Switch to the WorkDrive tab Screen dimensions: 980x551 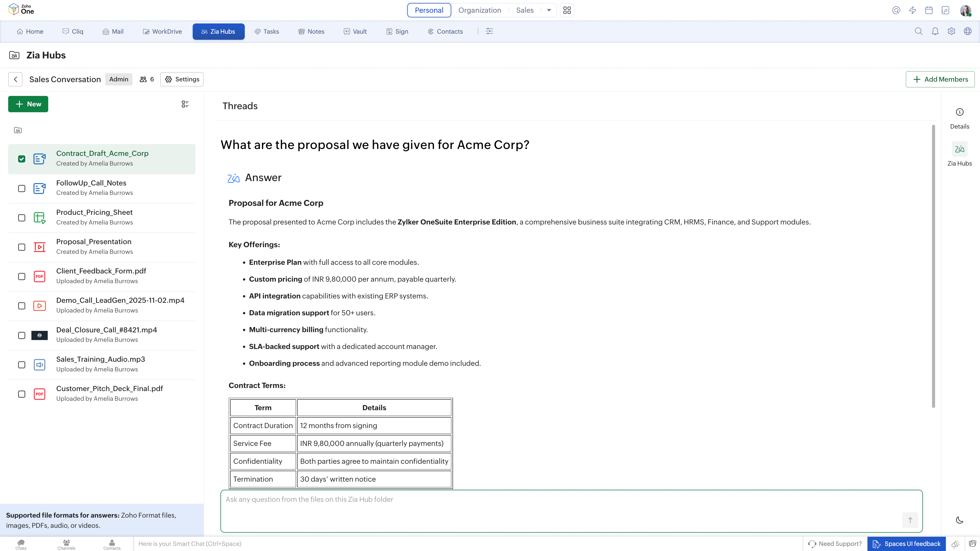pyautogui.click(x=163, y=32)
